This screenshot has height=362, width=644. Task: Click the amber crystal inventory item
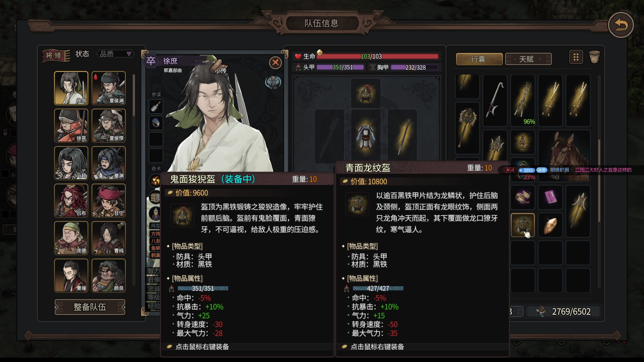[550, 225]
